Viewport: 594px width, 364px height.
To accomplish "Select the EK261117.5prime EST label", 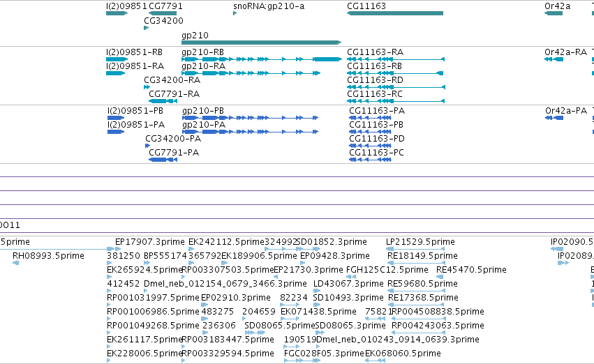I will [144, 340].
